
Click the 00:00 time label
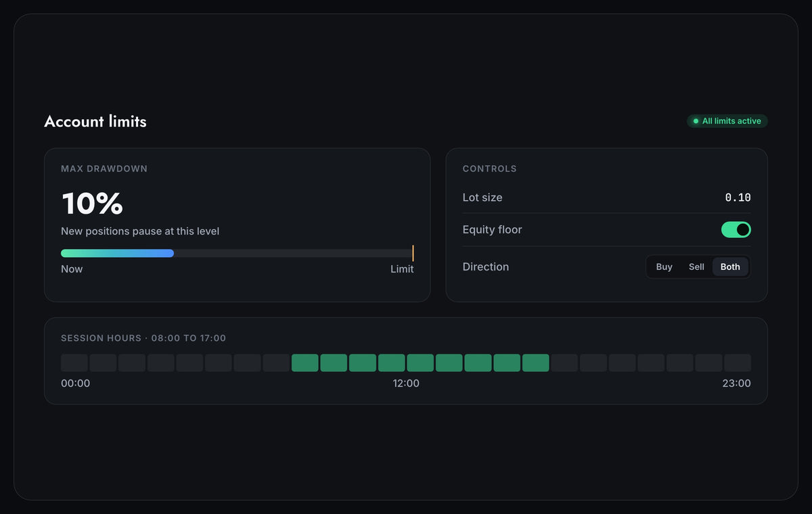pos(75,383)
